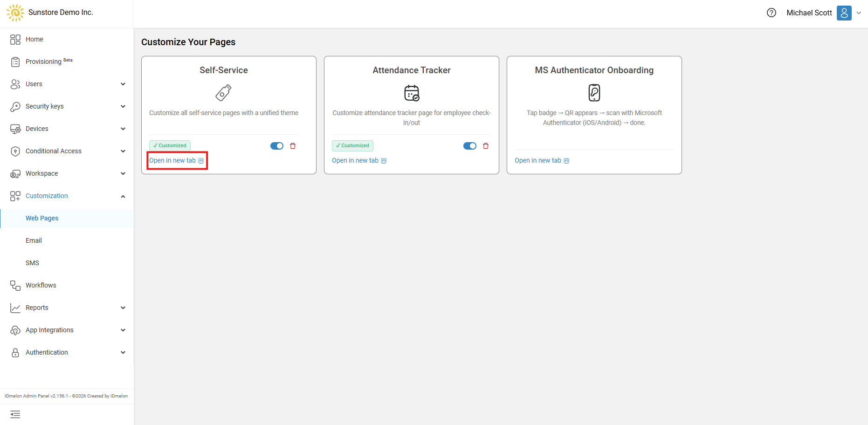This screenshot has height=425, width=868.
Task: Click the Home sidebar icon
Action: pyautogui.click(x=15, y=39)
